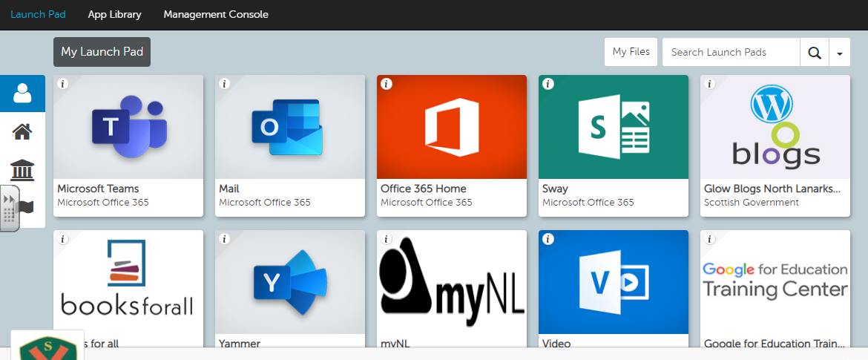The height and width of the screenshot is (360, 868).
Task: Open the myNL tile
Action: coord(452,283)
